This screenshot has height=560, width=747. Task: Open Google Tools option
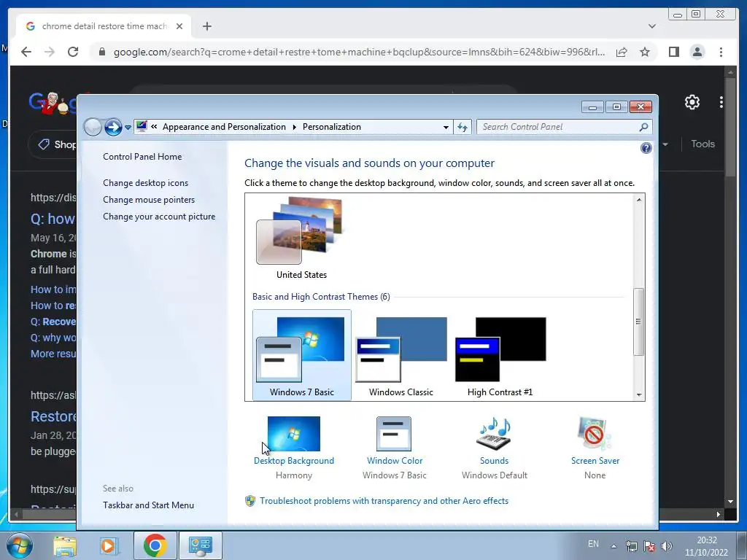tap(703, 144)
